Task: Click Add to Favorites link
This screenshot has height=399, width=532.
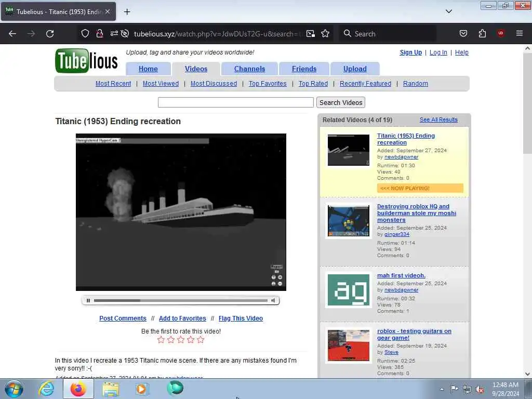Action: (x=182, y=318)
